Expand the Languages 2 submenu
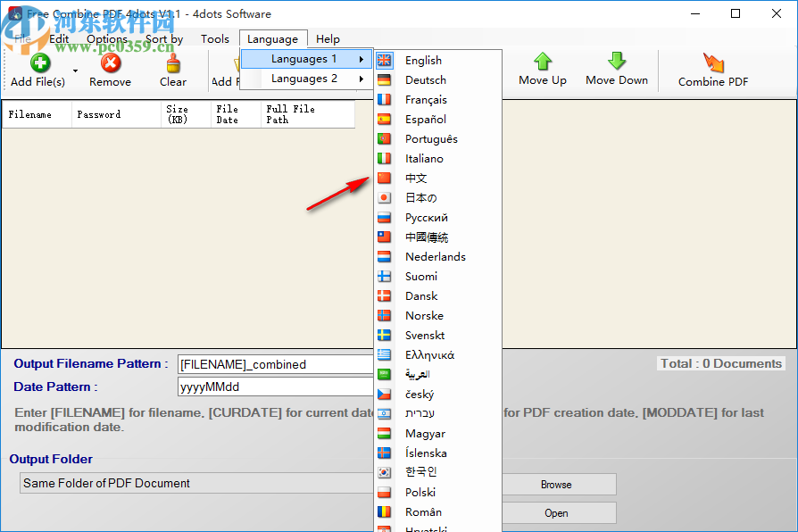 [306, 79]
